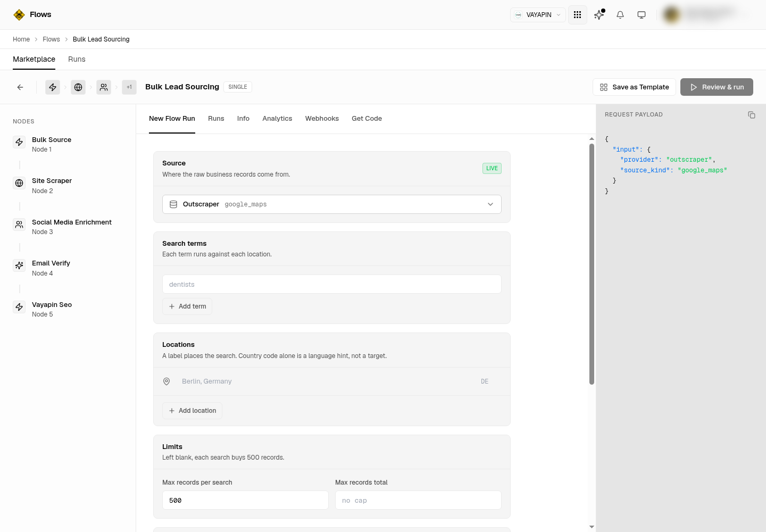Screen dimensions: 766x532
Task: Open the VAYAPIN workspace dropdown
Action: pos(538,15)
